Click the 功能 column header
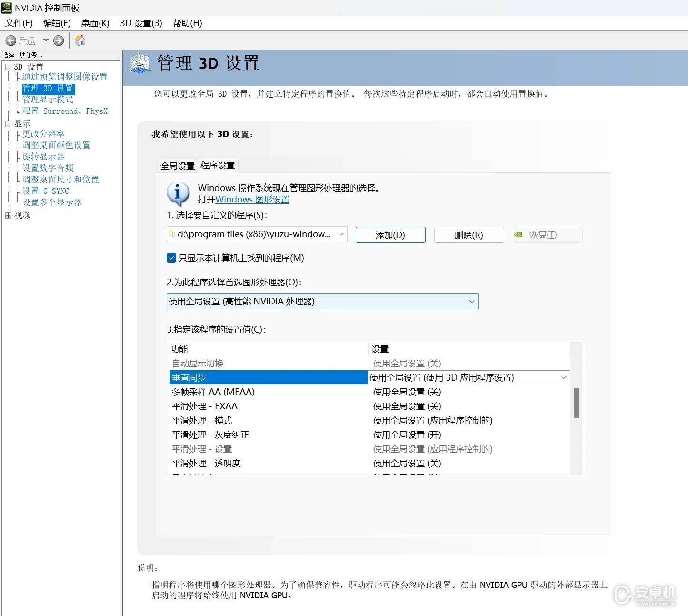Viewport: 688px width, 616px height. [269, 349]
